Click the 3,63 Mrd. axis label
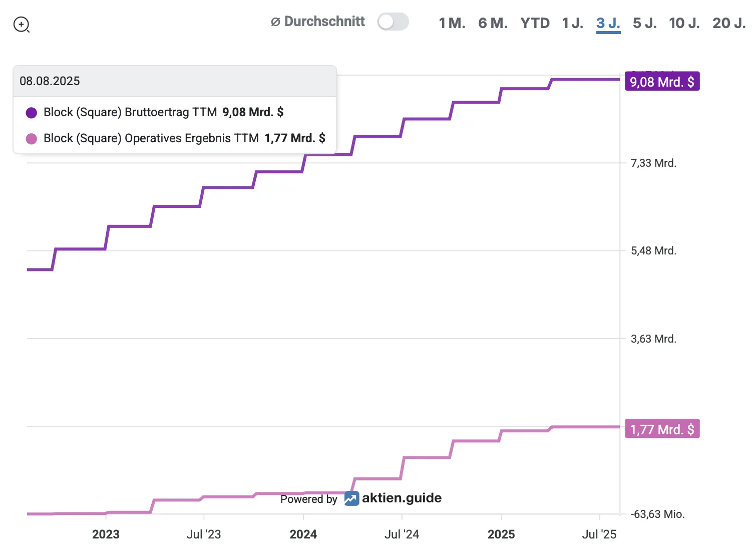The height and width of the screenshot is (553, 756). [653, 339]
